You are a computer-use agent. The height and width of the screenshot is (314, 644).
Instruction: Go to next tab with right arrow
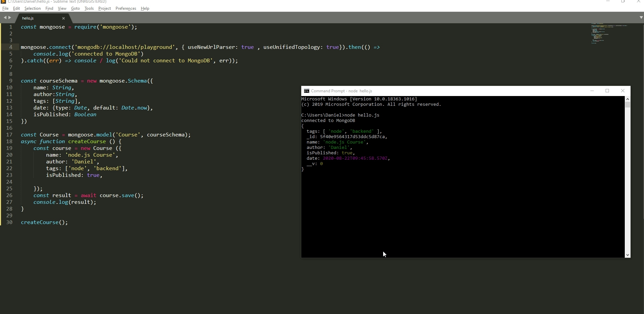point(10,18)
